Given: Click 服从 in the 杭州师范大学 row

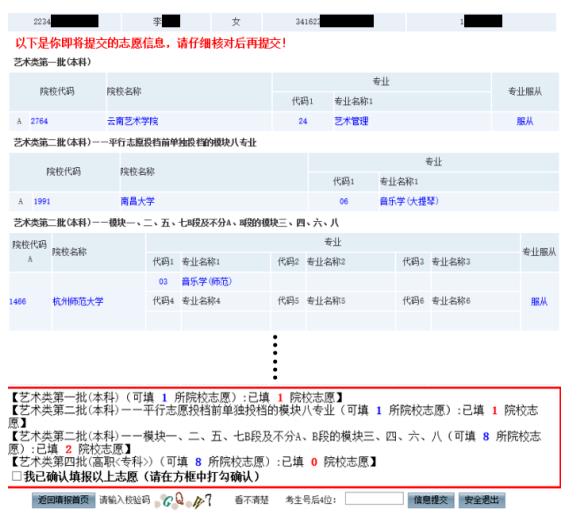Looking at the screenshot, I should pyautogui.click(x=539, y=301).
